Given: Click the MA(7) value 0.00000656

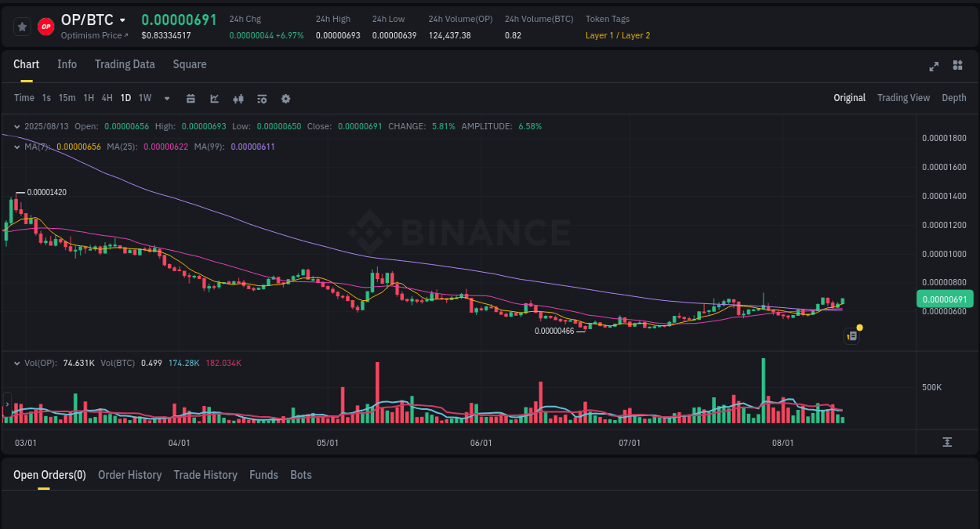Looking at the screenshot, I should click(78, 147).
